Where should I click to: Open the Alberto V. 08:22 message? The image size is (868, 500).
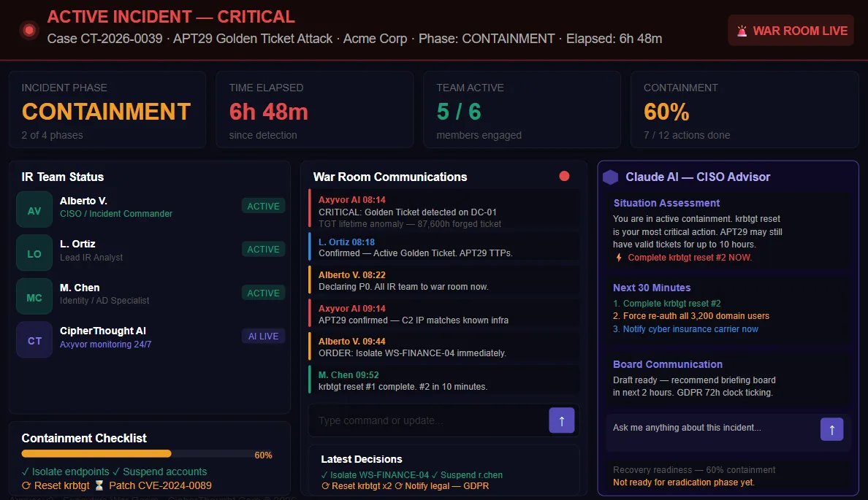pos(444,280)
